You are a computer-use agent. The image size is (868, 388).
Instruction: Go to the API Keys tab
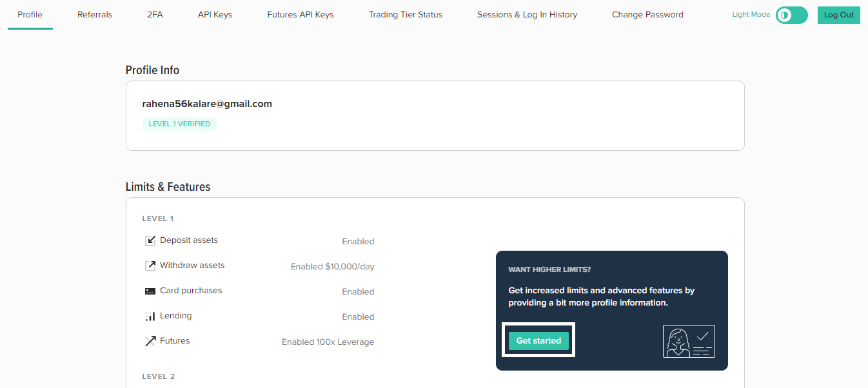[x=215, y=14]
